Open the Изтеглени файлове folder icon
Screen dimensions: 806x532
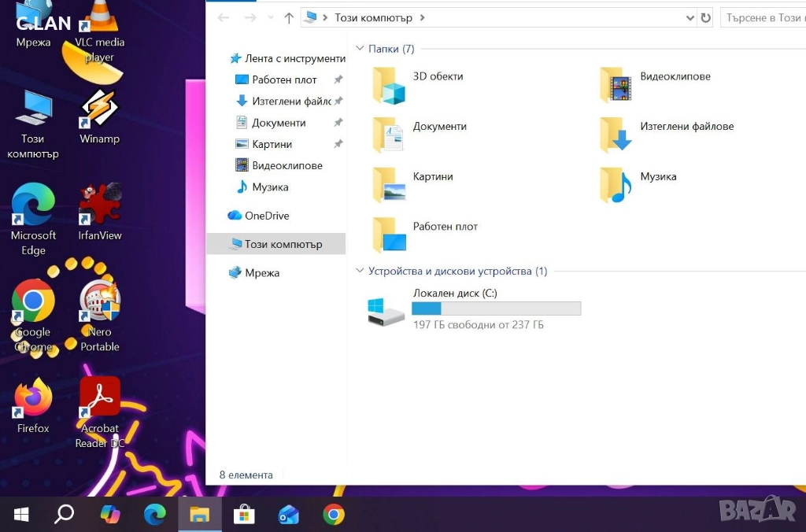tap(616, 135)
